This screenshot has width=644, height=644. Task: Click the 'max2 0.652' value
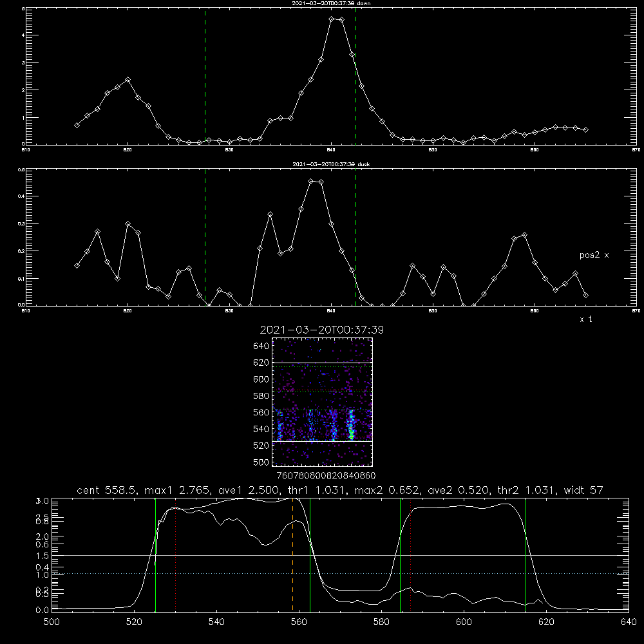[386, 490]
